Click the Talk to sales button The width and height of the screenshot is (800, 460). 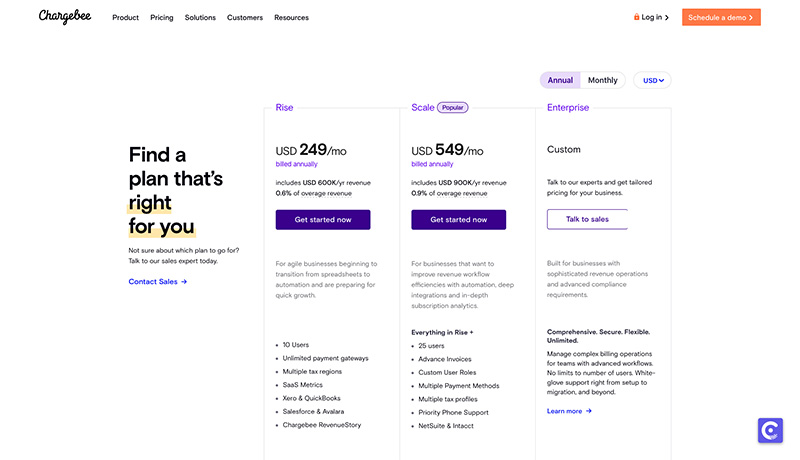pyautogui.click(x=587, y=219)
